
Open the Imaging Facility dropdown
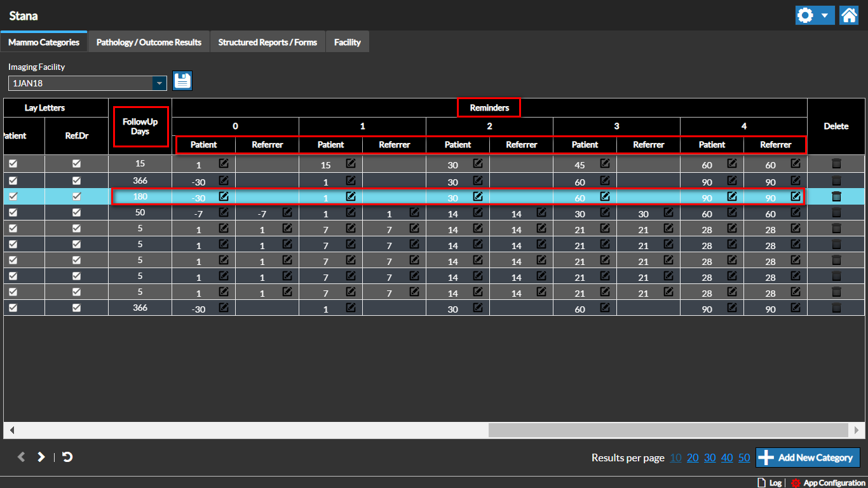click(159, 83)
